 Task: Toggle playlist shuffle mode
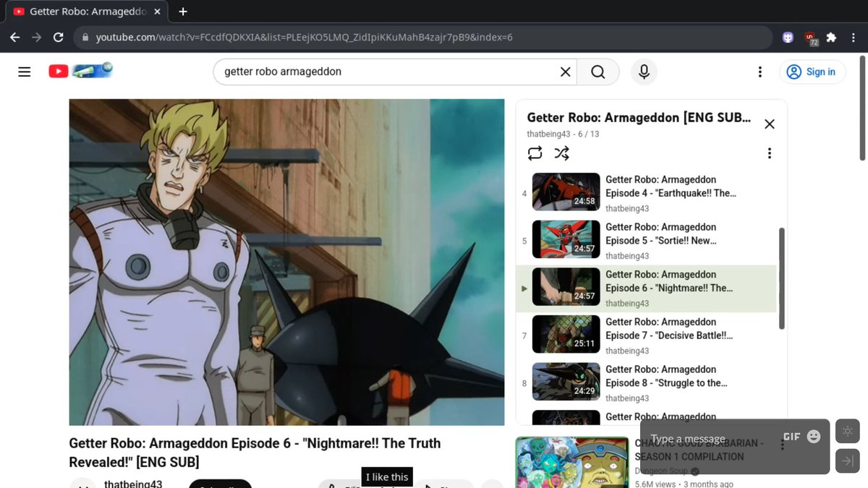(561, 153)
